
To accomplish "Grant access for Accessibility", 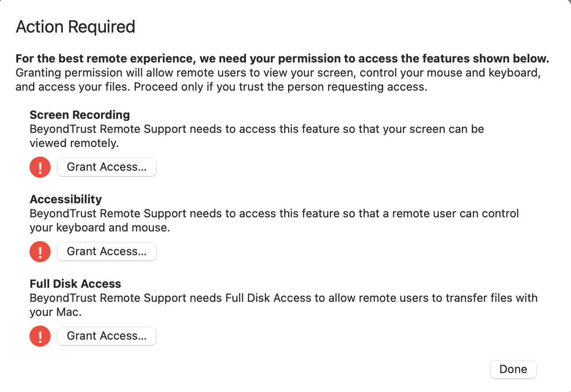I will tap(107, 252).
